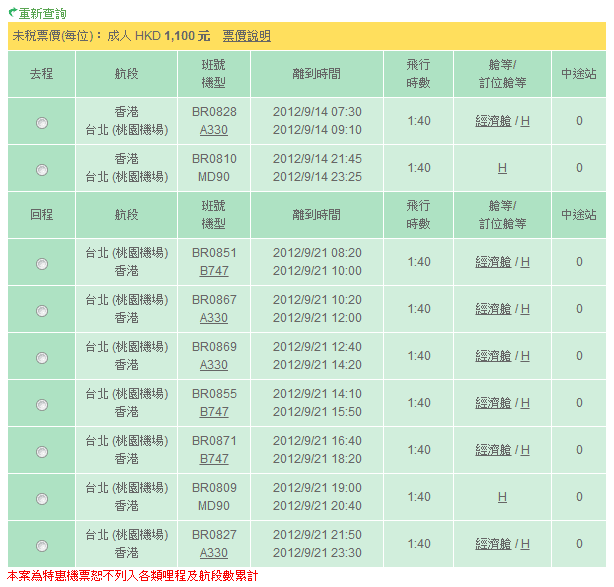
Task: Select return flight BR0871 radio button
Action: pyautogui.click(x=42, y=451)
